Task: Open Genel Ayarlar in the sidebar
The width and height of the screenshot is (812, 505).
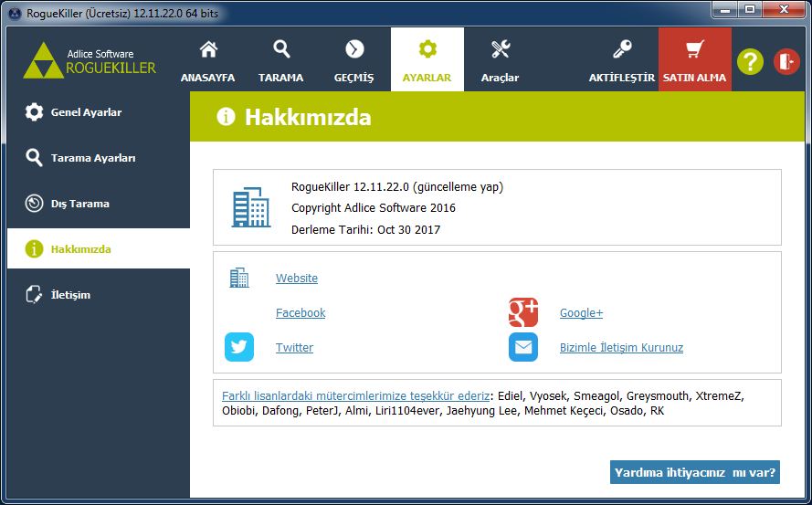Action: point(99,112)
